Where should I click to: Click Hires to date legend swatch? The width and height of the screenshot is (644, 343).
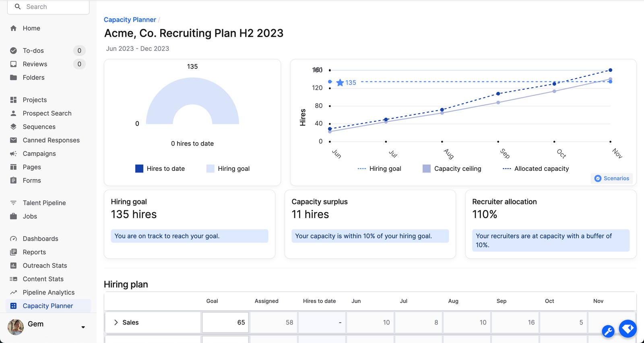[x=139, y=168]
